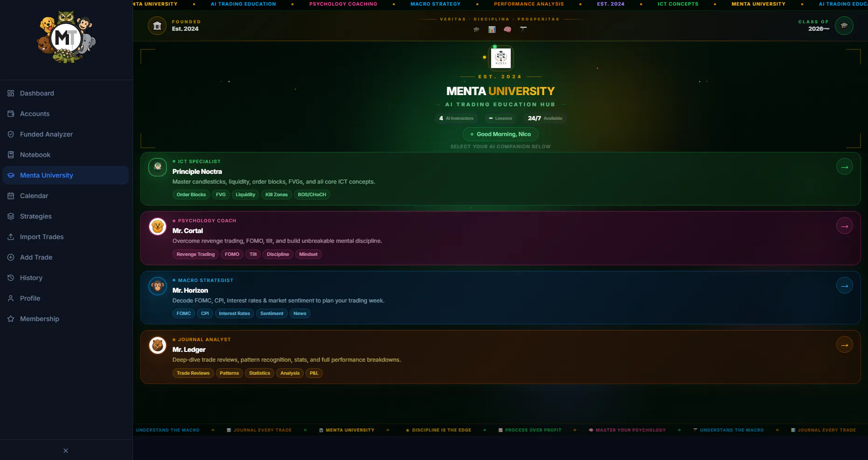Click Mr. Ledger beaver avatar
868x460 pixels.
158,345
